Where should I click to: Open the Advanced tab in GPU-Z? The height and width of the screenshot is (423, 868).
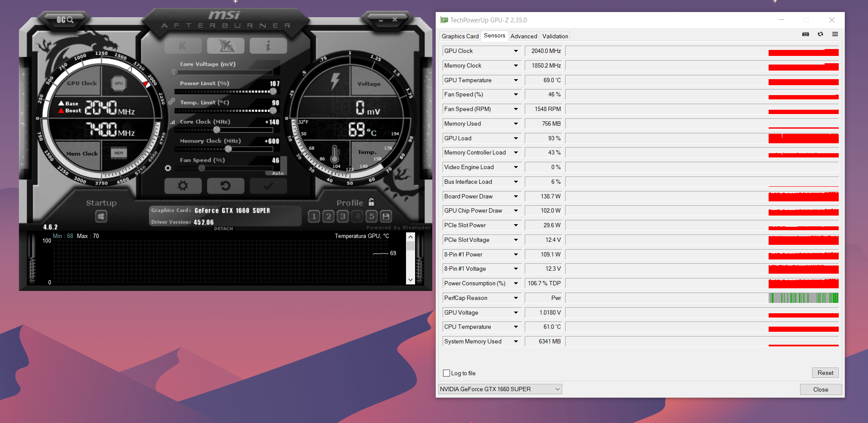(523, 36)
